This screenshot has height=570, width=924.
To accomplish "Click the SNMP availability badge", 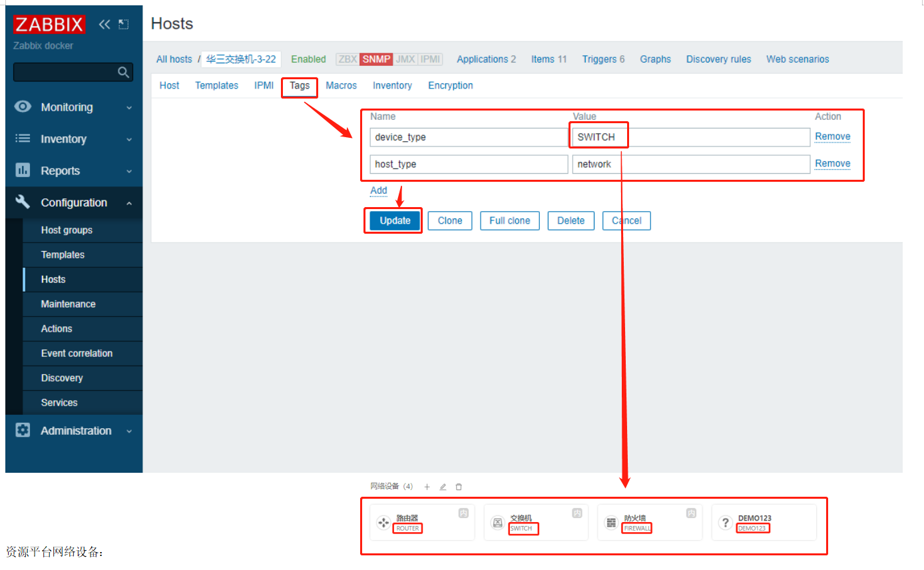I will 376,59.
